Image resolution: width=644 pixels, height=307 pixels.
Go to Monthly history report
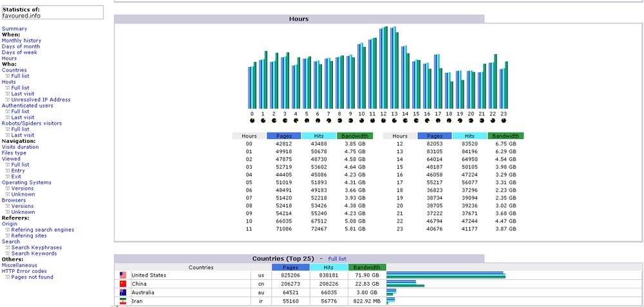tap(21, 41)
